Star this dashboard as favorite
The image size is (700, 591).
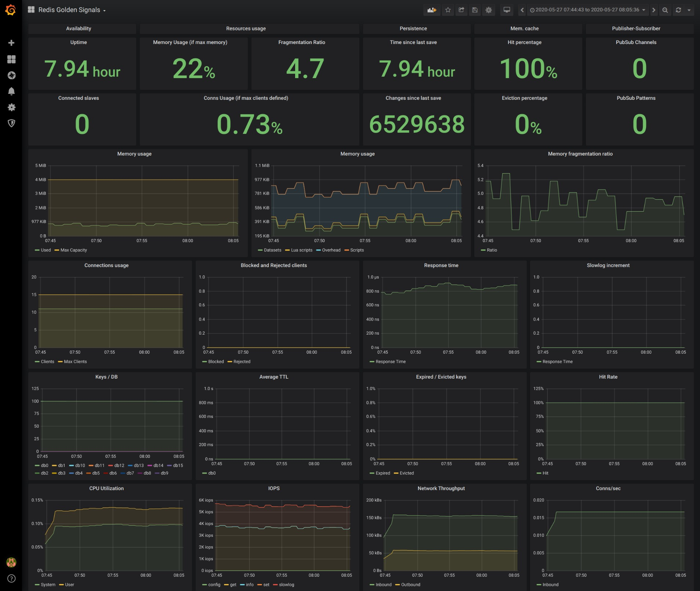coord(448,10)
